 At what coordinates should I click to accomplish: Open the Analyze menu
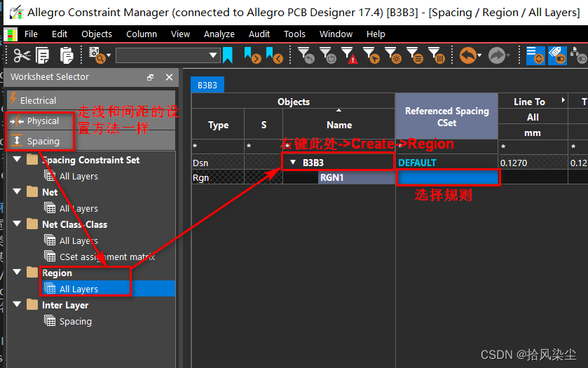219,34
